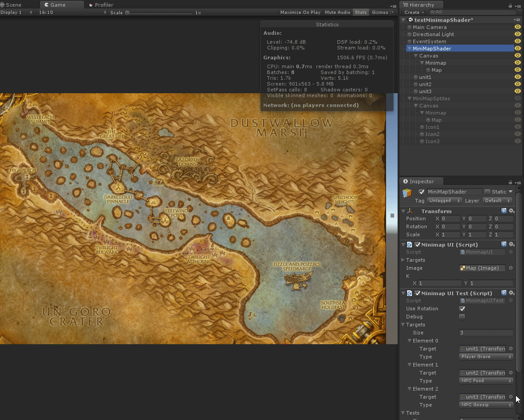Uncheck the Use Rotation checkbox
Image resolution: width=524 pixels, height=420 pixels.
(x=462, y=309)
